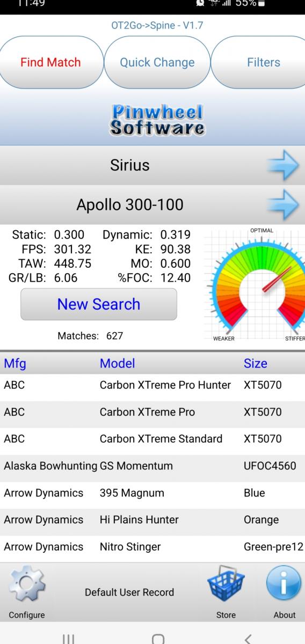
Task: Sort by the Model column header
Action: click(117, 363)
